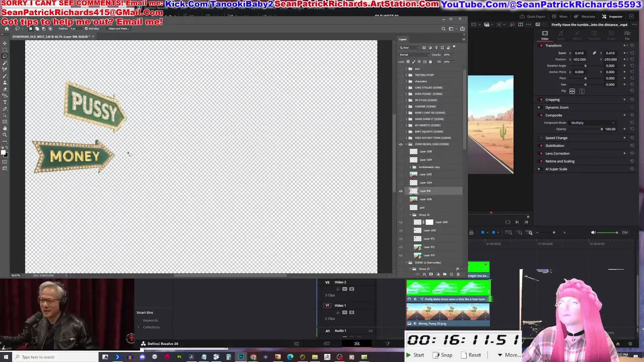Click the Start button on the timer
This screenshot has height=362, width=644.
pyautogui.click(x=416, y=355)
